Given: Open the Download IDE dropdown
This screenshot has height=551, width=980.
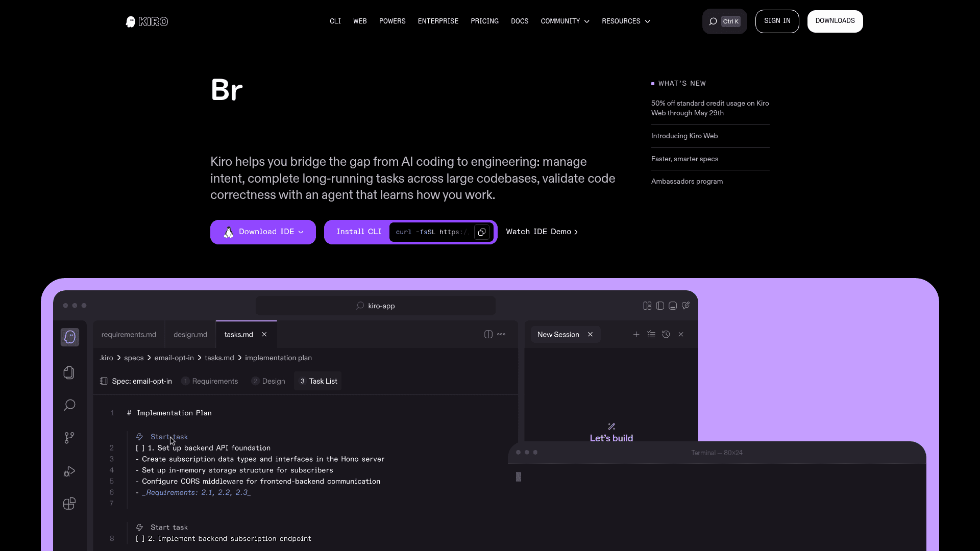Looking at the screenshot, I should click(x=263, y=232).
